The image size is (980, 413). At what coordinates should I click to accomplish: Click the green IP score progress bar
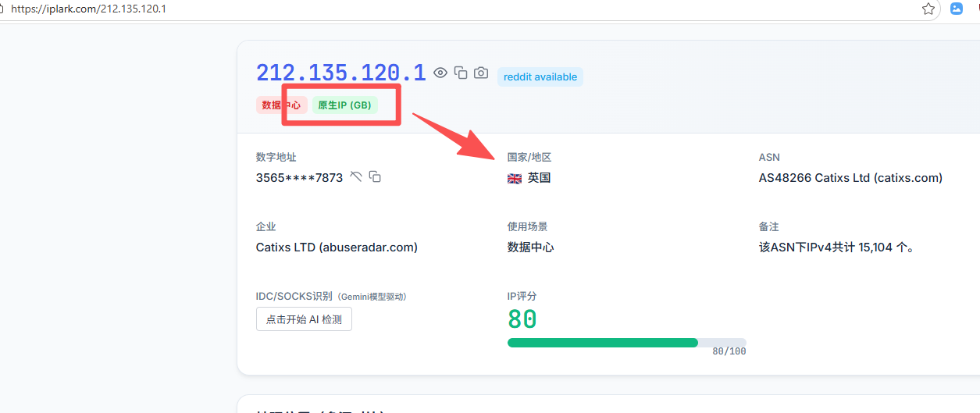coord(602,343)
